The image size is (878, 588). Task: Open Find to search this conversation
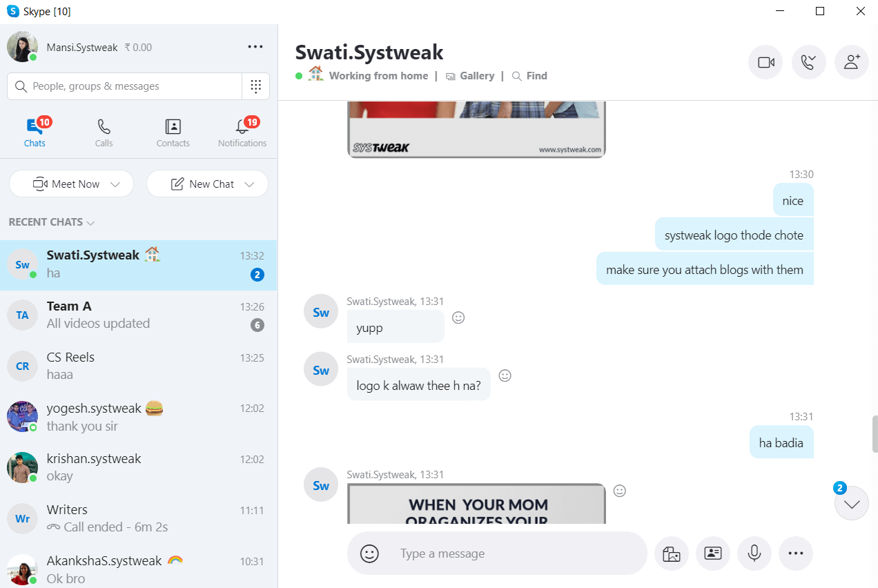pyautogui.click(x=535, y=76)
